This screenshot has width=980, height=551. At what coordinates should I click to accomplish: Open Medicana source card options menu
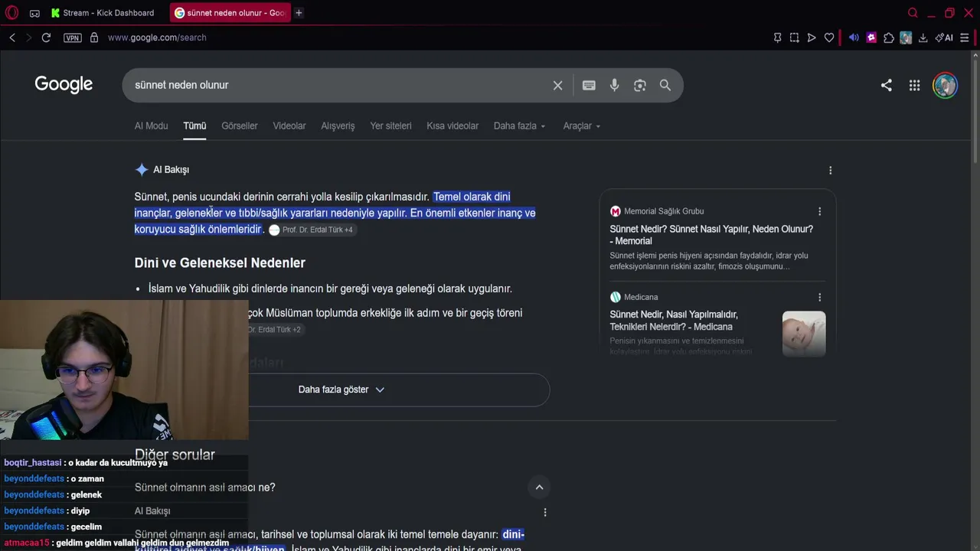point(819,297)
